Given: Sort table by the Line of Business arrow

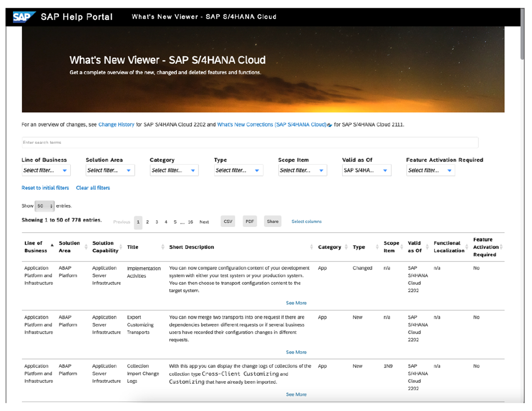Looking at the screenshot, I should pyautogui.click(x=53, y=244).
